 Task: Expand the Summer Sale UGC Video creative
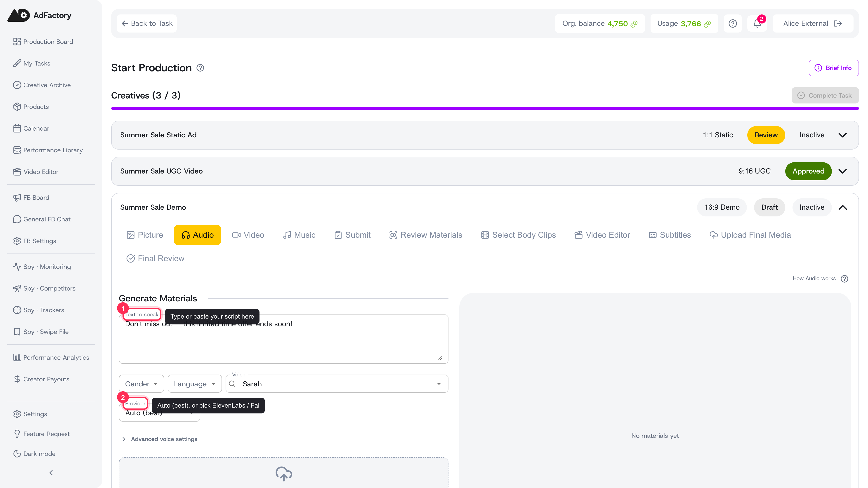[842, 171]
